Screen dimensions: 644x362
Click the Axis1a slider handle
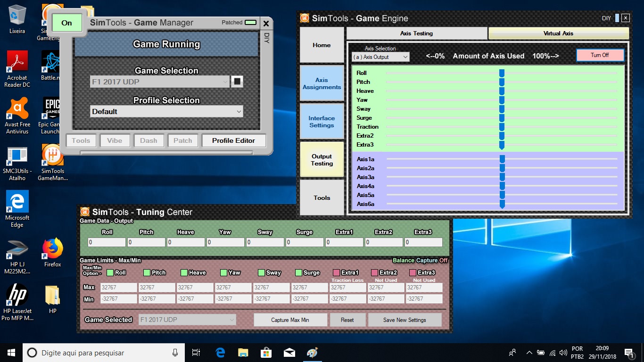502,159
